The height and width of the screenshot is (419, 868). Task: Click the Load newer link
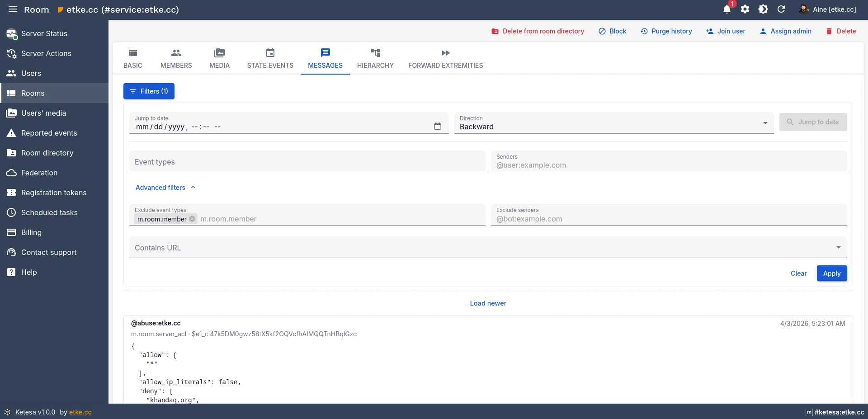click(488, 303)
